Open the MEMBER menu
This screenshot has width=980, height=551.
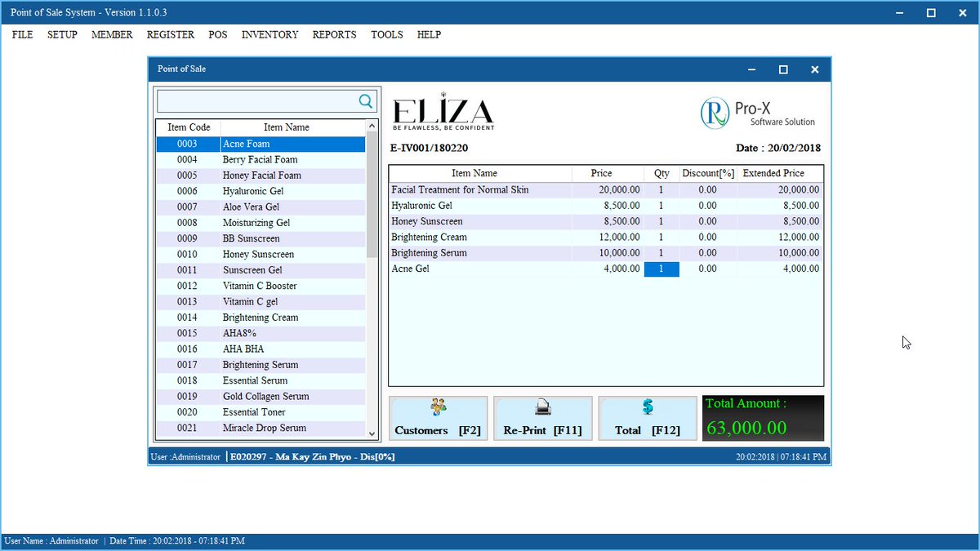pyautogui.click(x=112, y=35)
